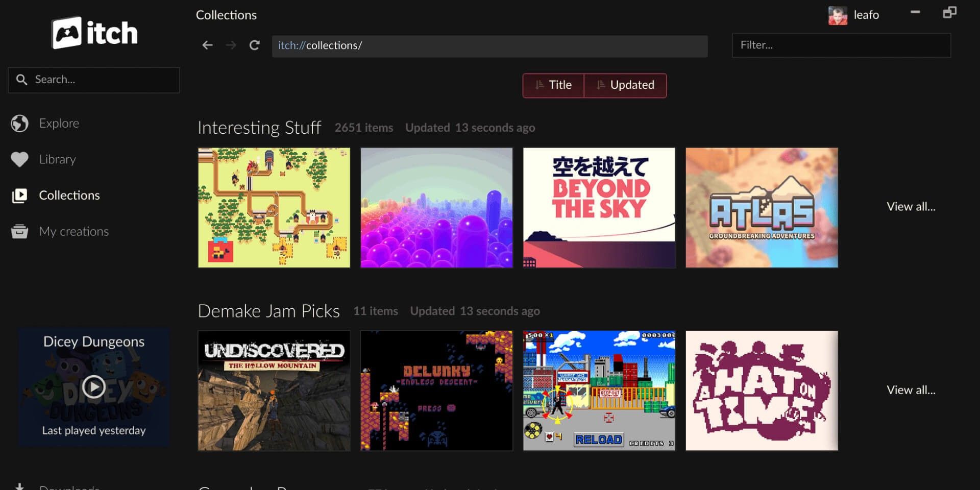Click the Collections page heading
Viewport: 980px width, 490px height.
(226, 15)
